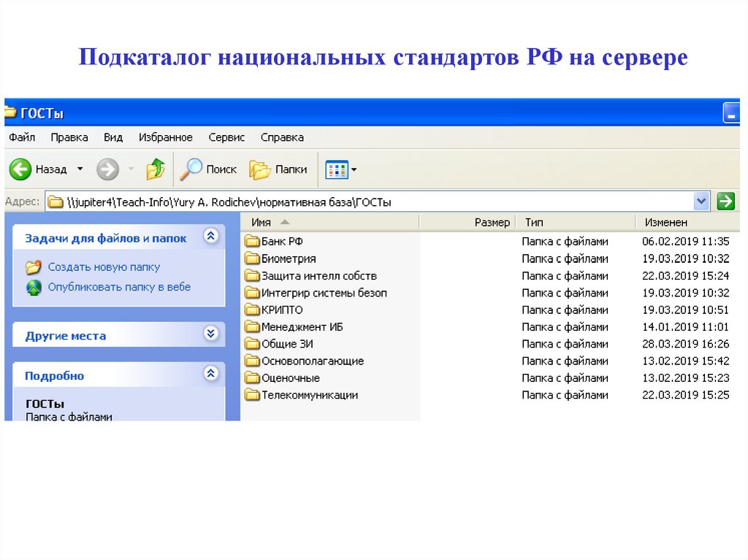Select the Защита интелл собств folder icon
Screen dimensions: 748x560
(252, 275)
